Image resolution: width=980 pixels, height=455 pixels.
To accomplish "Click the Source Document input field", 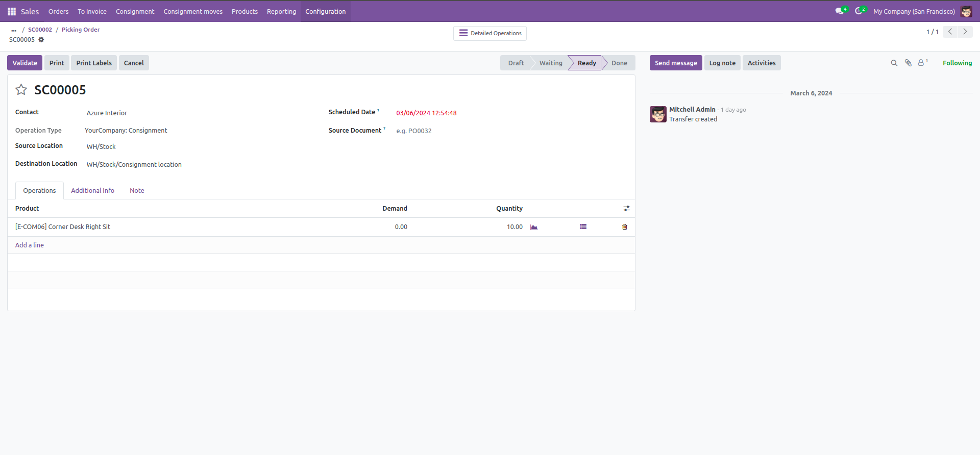I will pos(510,131).
